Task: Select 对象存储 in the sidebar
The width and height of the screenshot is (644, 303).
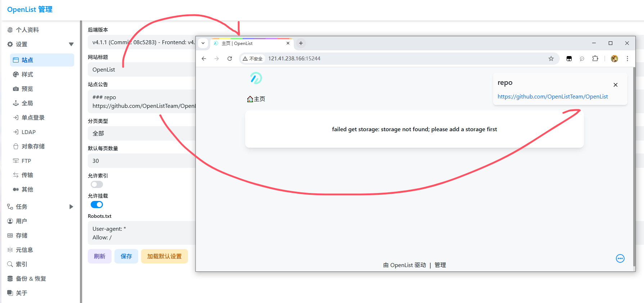Action: tap(33, 146)
